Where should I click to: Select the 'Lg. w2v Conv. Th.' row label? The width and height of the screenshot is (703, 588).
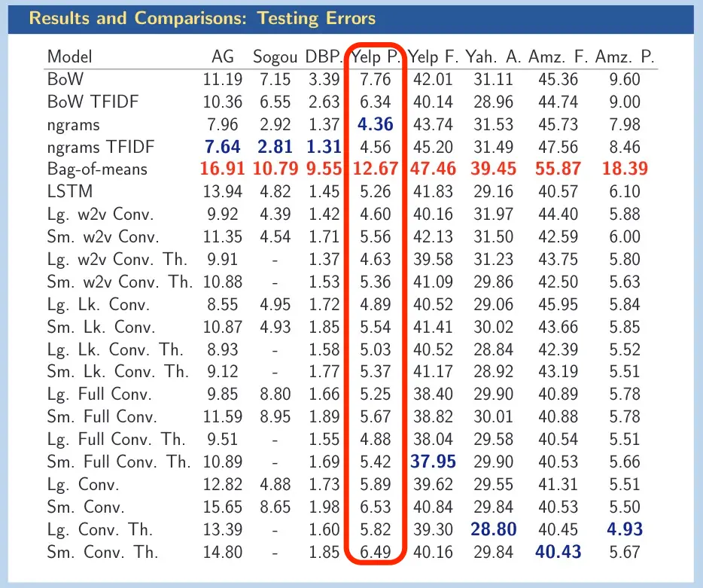(x=117, y=259)
